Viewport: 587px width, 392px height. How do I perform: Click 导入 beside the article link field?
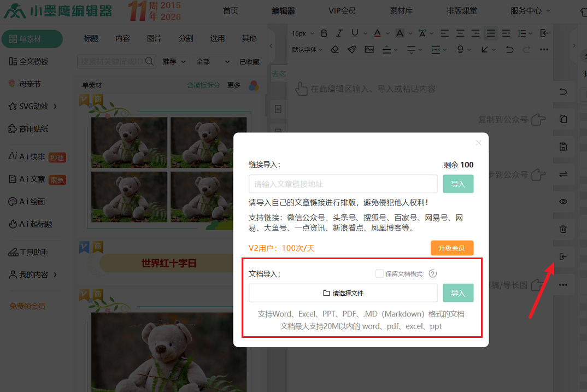[458, 184]
